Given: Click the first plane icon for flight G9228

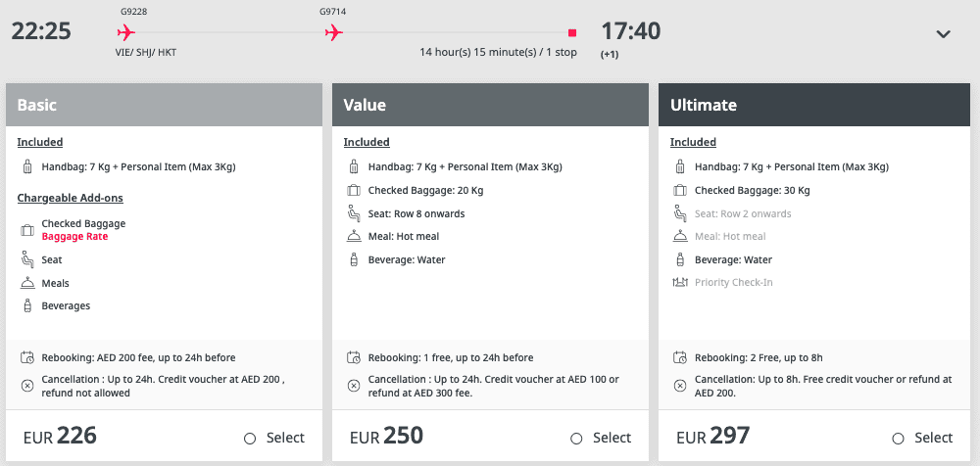Looking at the screenshot, I should 126,32.
